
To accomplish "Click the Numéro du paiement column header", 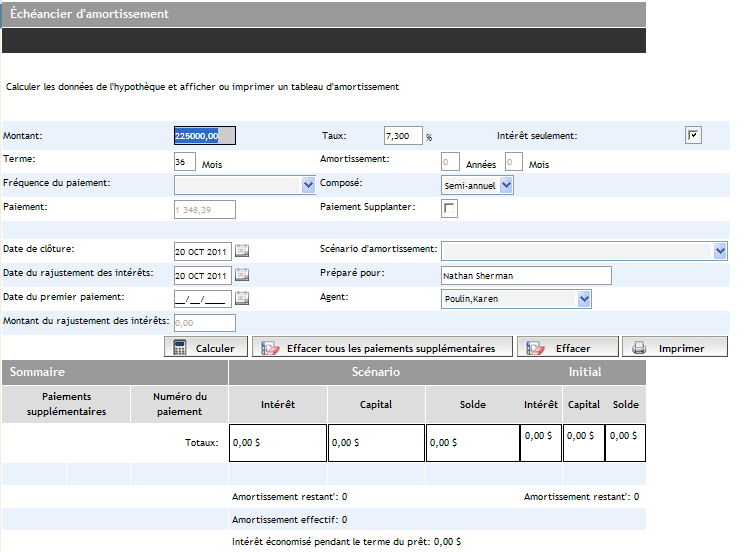I will pyautogui.click(x=180, y=404).
